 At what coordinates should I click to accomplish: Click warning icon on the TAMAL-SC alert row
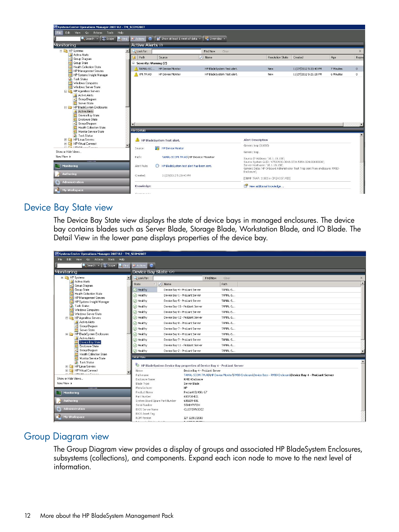(x=136, y=69)
